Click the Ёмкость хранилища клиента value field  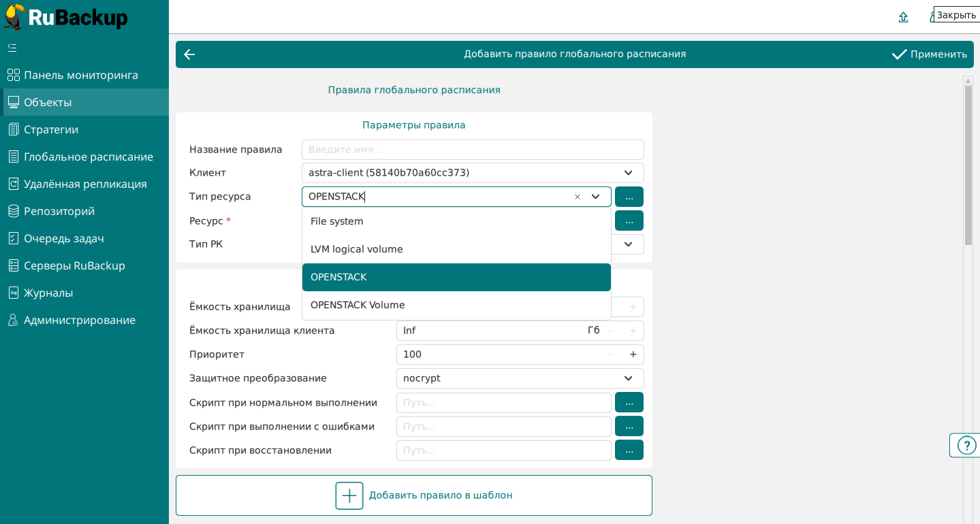(x=490, y=331)
